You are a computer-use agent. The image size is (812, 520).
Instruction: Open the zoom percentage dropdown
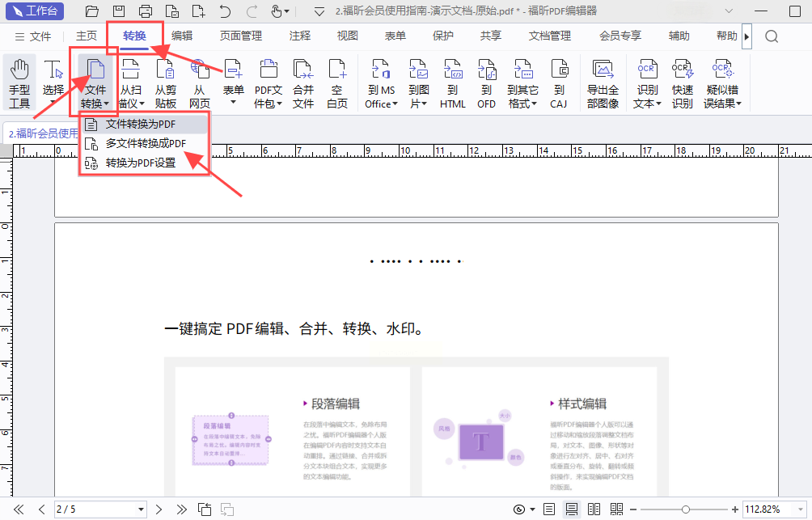coord(802,509)
